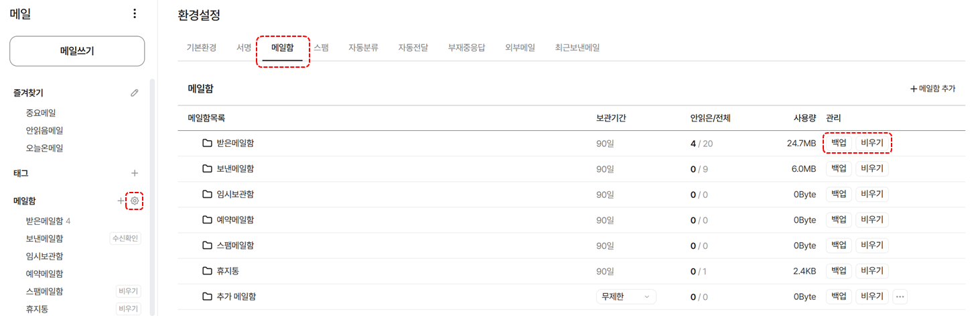This screenshot has height=316, width=980.
Task: Select the 서명 tab
Action: pyautogui.click(x=244, y=48)
